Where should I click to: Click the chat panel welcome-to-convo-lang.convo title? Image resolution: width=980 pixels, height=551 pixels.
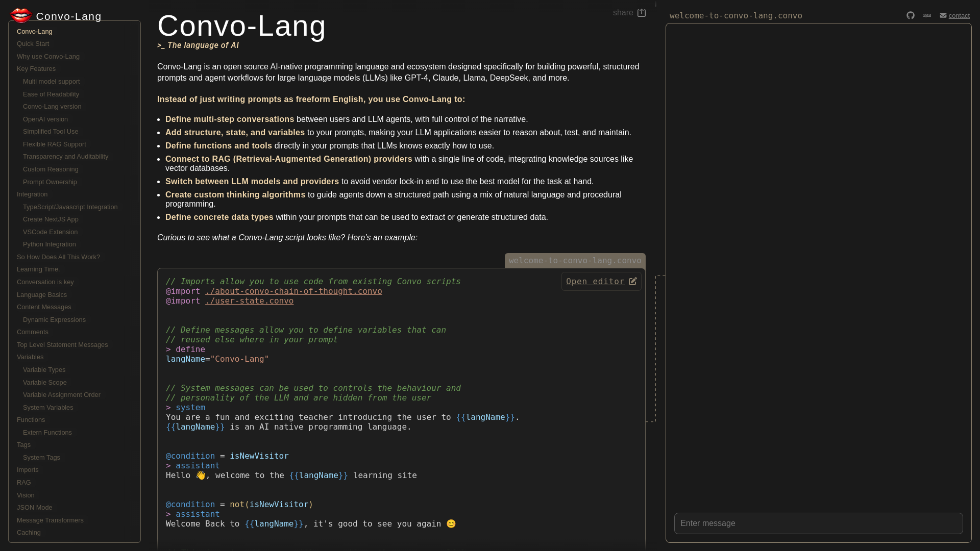pos(736,16)
